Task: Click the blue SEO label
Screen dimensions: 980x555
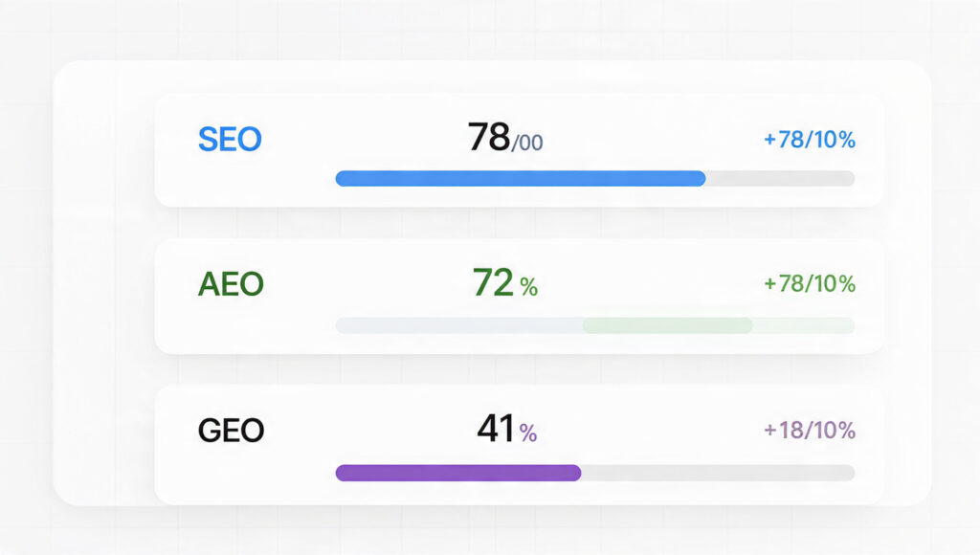Action: tap(229, 140)
